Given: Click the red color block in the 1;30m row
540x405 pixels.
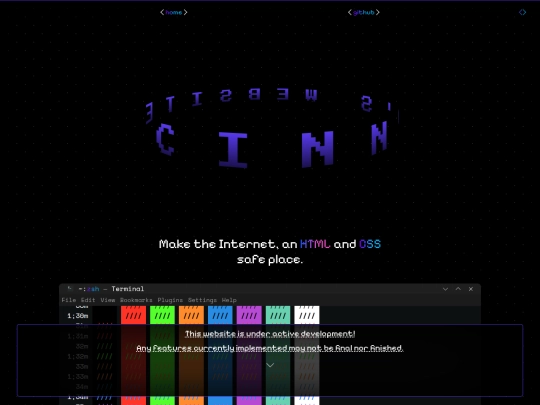Looking at the screenshot, I should [133, 315].
